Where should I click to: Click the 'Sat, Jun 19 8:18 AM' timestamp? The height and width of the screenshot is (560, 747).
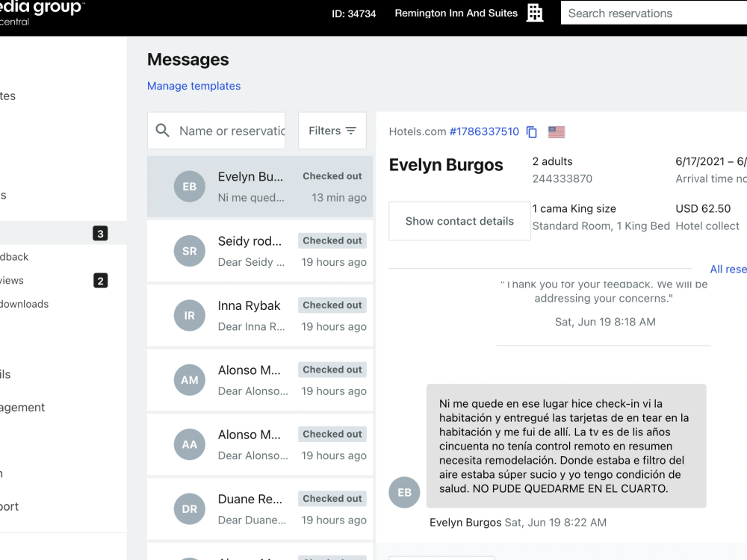coord(605,322)
